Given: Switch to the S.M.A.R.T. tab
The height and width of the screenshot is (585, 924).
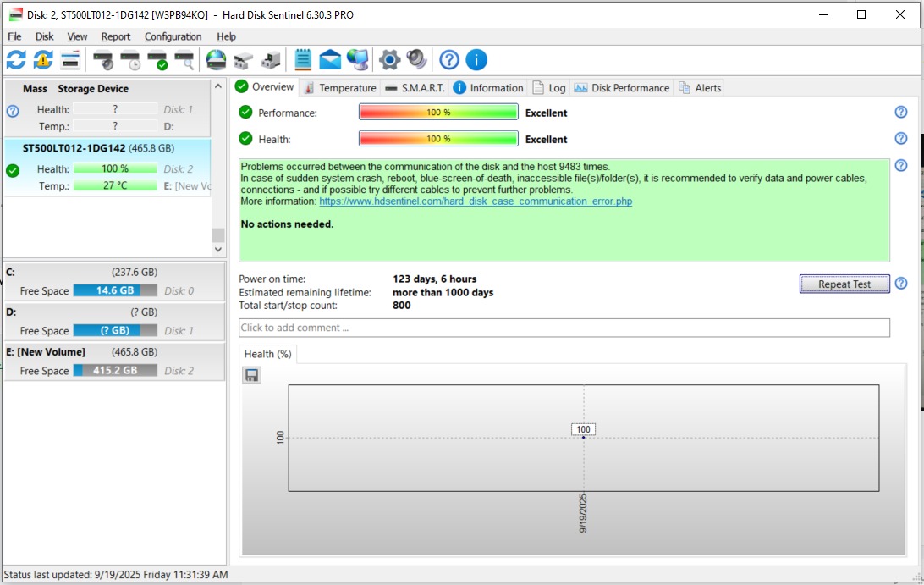Looking at the screenshot, I should (415, 88).
